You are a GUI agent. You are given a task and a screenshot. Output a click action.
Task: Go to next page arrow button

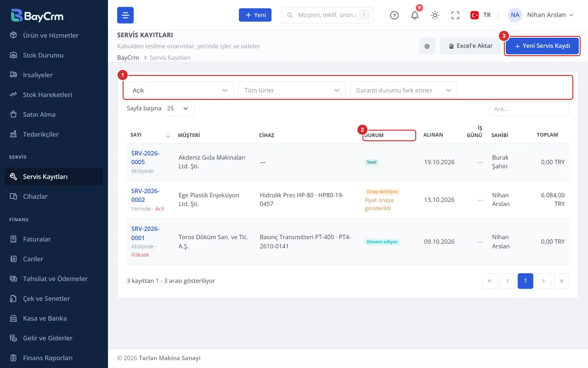[543, 281]
